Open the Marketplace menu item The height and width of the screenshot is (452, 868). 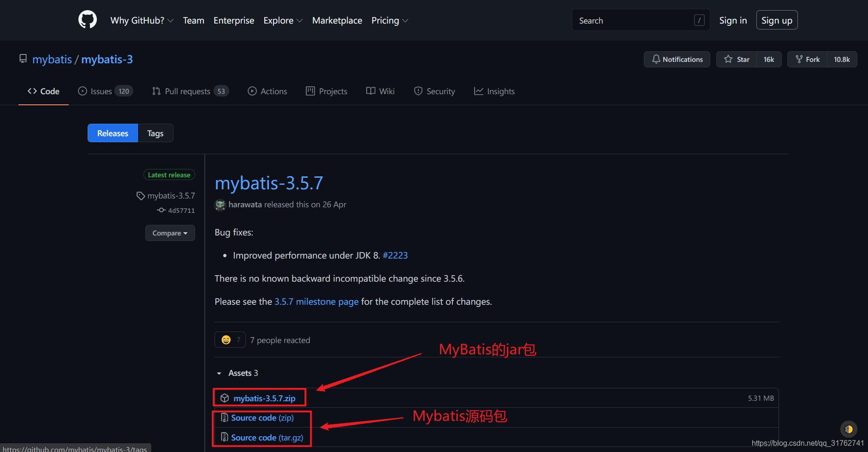[x=337, y=20]
